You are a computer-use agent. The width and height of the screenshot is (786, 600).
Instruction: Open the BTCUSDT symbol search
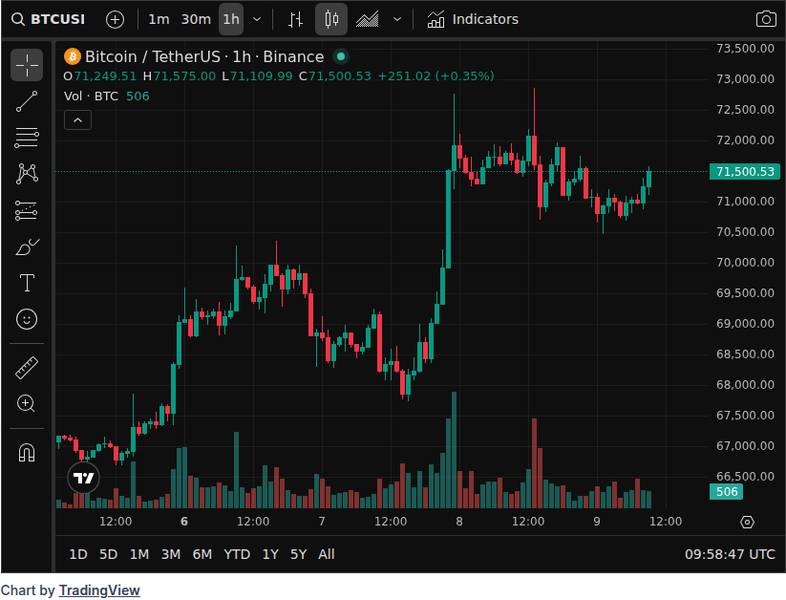[48, 20]
